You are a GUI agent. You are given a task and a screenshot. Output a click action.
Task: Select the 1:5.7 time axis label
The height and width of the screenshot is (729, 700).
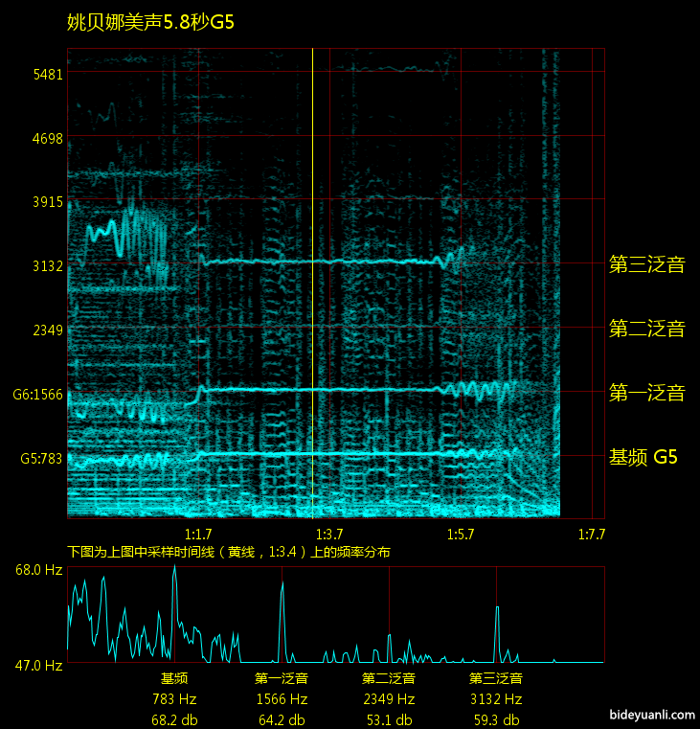tap(461, 534)
